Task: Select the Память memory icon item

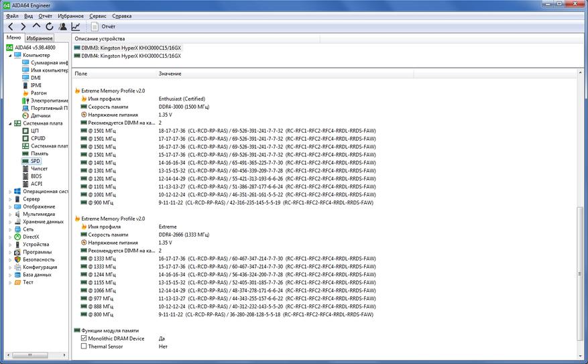Action: point(25,154)
